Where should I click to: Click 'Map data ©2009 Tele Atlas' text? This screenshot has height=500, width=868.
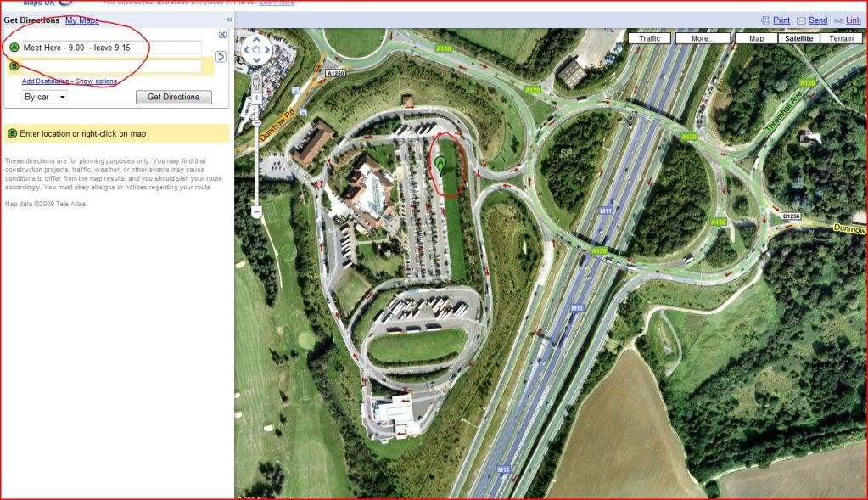(x=45, y=204)
